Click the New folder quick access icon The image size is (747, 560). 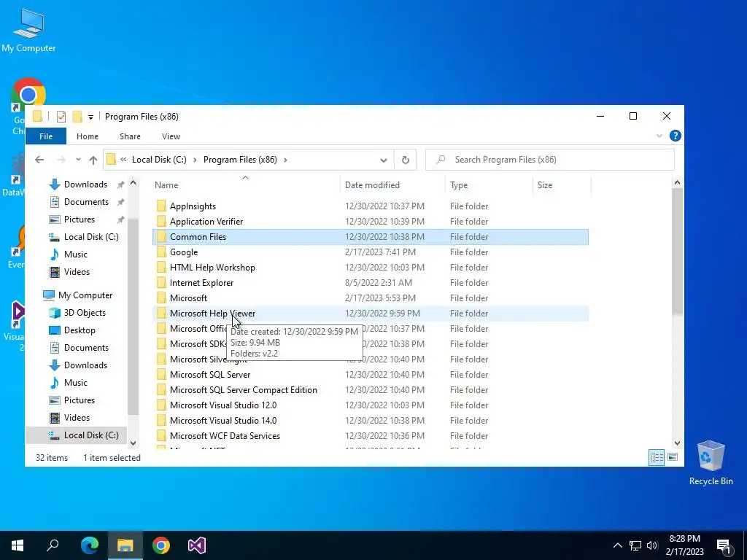pyautogui.click(x=77, y=117)
